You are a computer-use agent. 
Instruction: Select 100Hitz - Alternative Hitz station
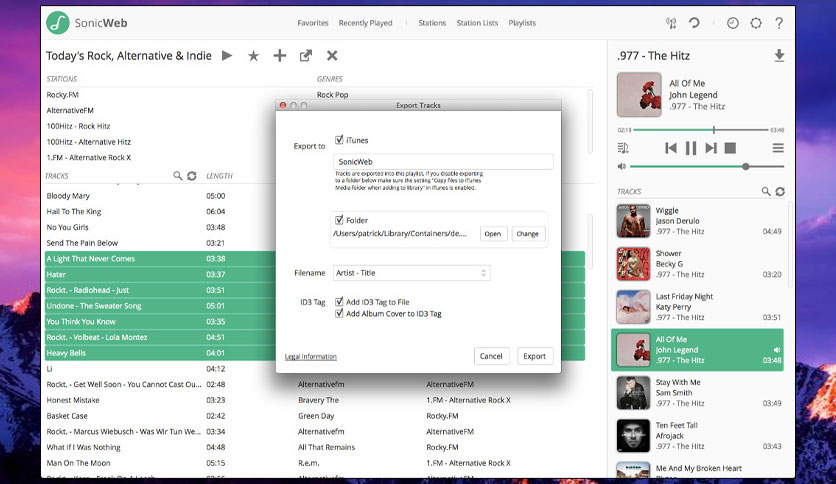tap(89, 142)
